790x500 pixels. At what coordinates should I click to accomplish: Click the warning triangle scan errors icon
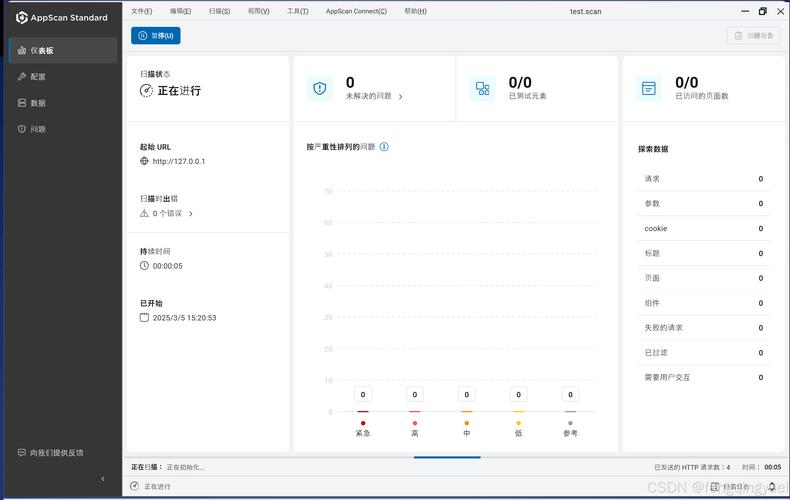[x=144, y=213]
